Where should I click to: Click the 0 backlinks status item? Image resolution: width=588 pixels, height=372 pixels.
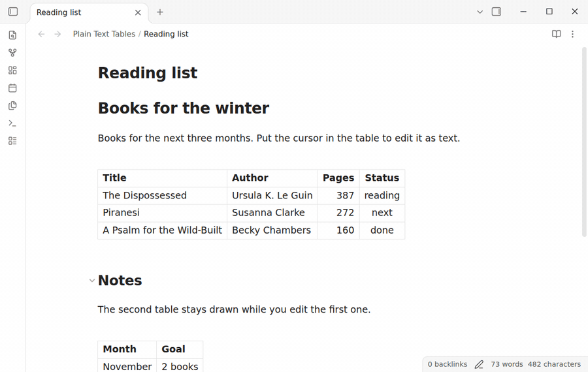pos(448,364)
